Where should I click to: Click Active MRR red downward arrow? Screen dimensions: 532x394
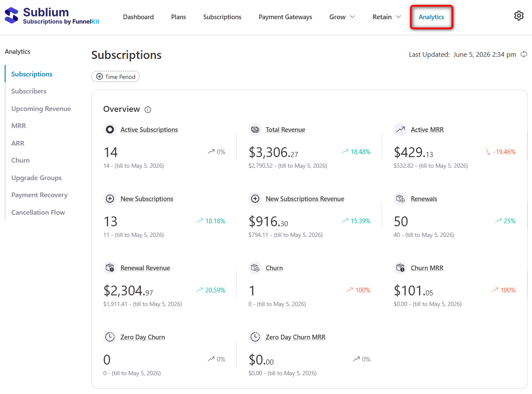point(488,152)
